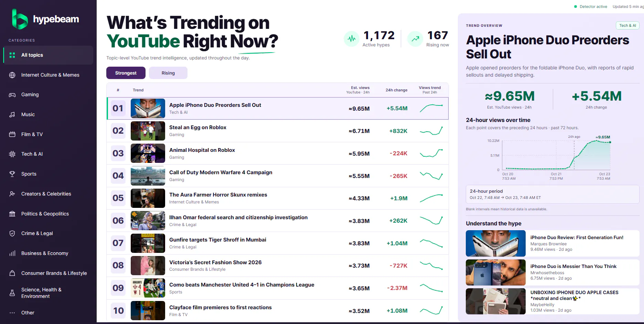Screen dimensions: 644x324
Task: Open the Gaming category label
Action: pyautogui.click(x=30, y=94)
